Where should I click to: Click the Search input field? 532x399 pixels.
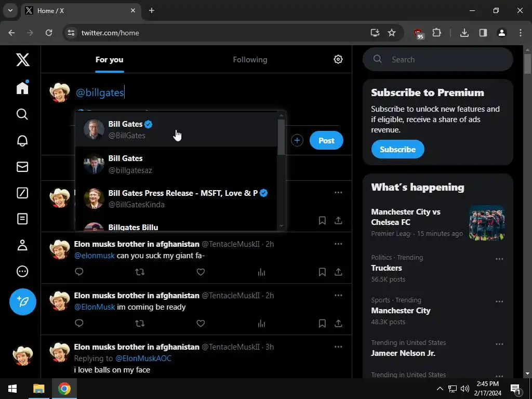tap(437, 59)
